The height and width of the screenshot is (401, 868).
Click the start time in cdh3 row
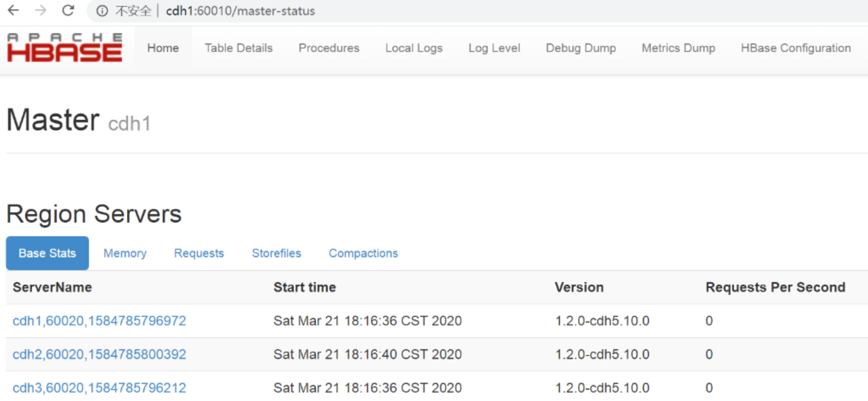(367, 388)
